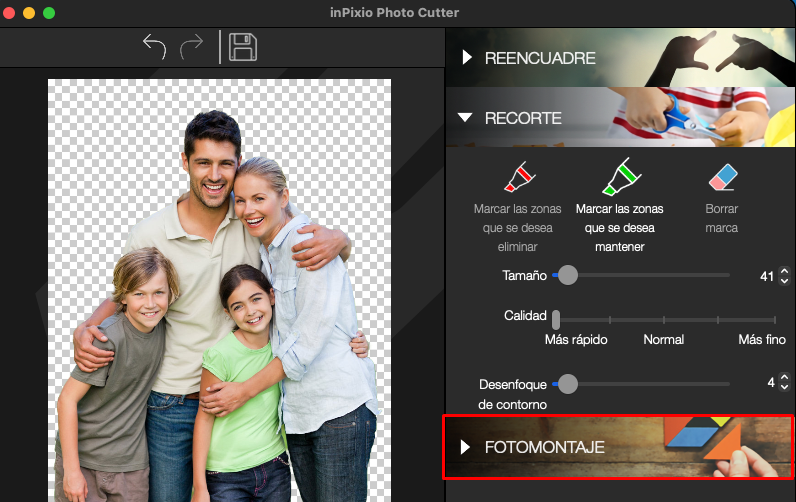Open the REENCUADRE panel header
The height and width of the screenshot is (502, 796).
[x=620, y=57]
